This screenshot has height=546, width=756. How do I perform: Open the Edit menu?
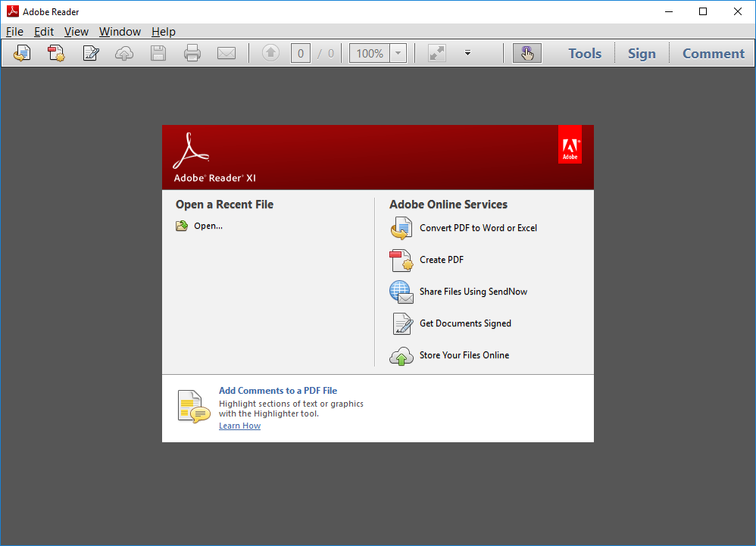(x=44, y=32)
